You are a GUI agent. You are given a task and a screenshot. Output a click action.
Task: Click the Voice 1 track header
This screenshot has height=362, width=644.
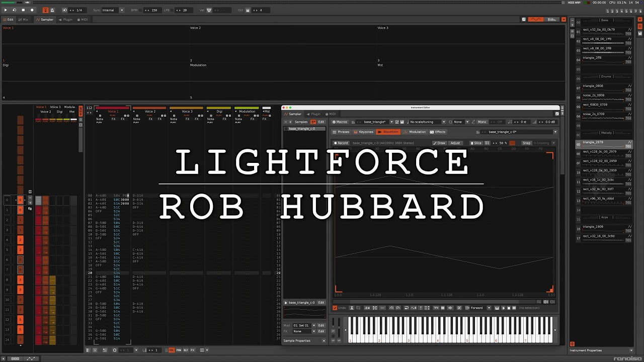click(x=113, y=111)
